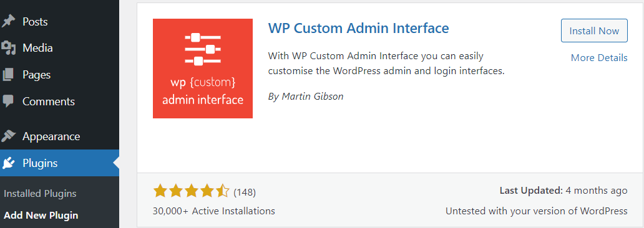The image size is (644, 228).
Task: Click the Last Updated 4 months ago text
Action: [x=563, y=191]
